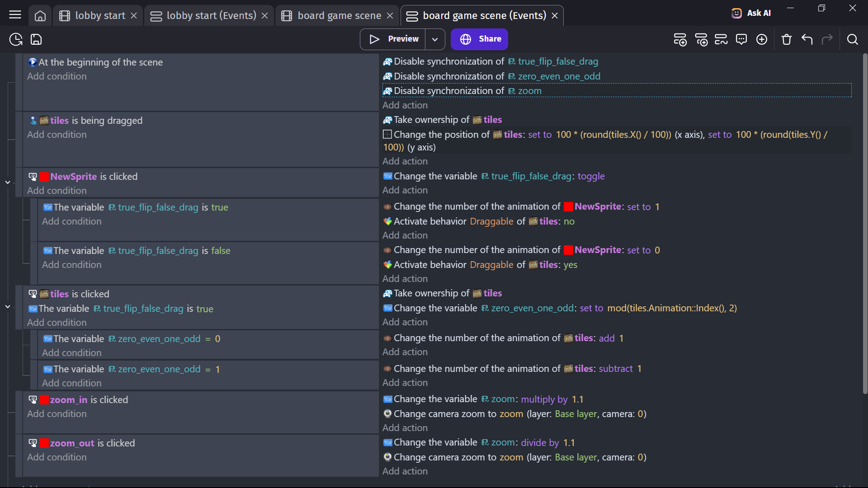The height and width of the screenshot is (488, 868).
Task: Click the trash delete-selection icon
Action: [x=786, y=39]
